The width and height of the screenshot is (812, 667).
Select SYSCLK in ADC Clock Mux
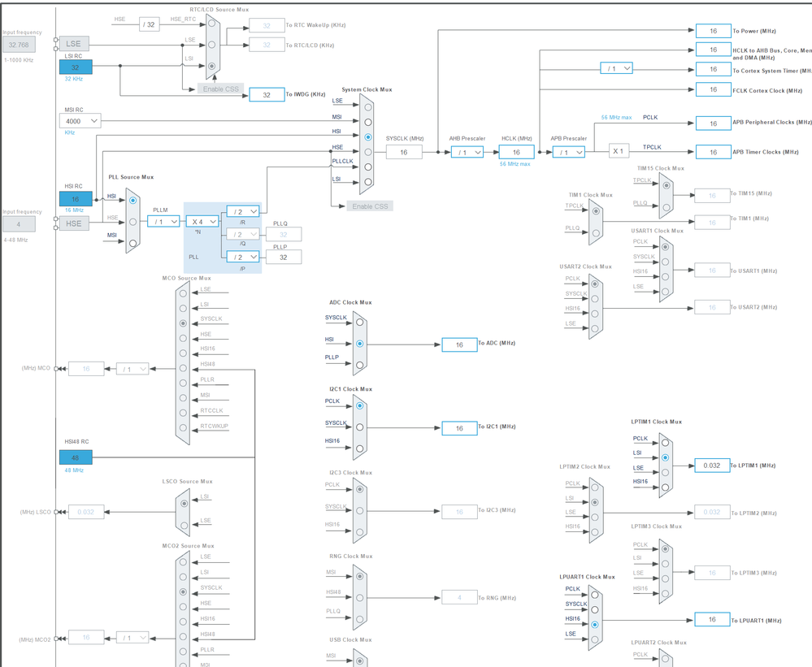coord(359,322)
